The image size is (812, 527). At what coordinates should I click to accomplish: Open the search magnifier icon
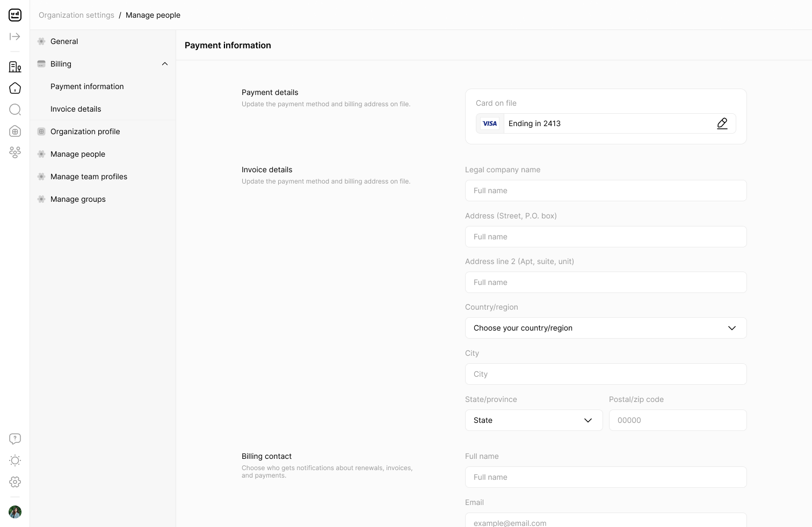point(15,109)
